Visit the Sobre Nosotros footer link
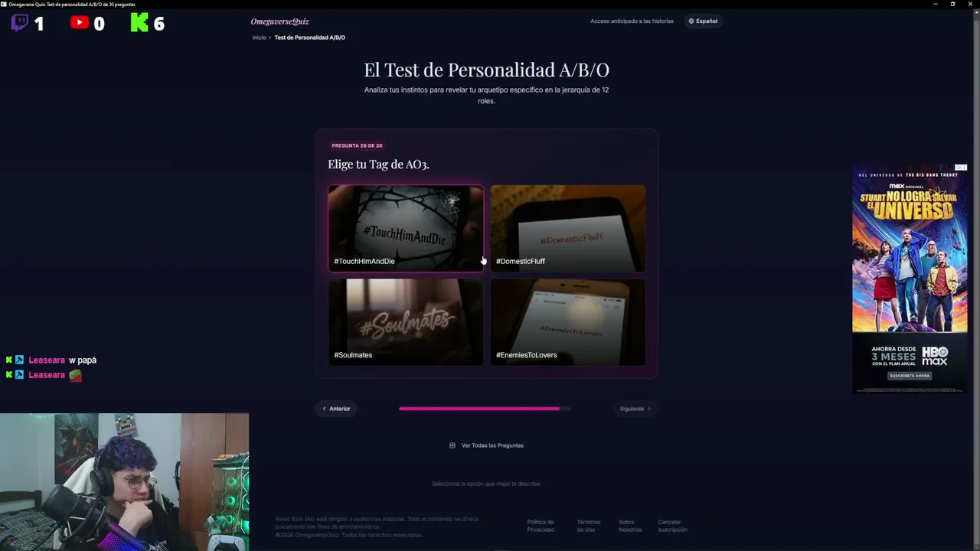The width and height of the screenshot is (980, 551). [630, 526]
